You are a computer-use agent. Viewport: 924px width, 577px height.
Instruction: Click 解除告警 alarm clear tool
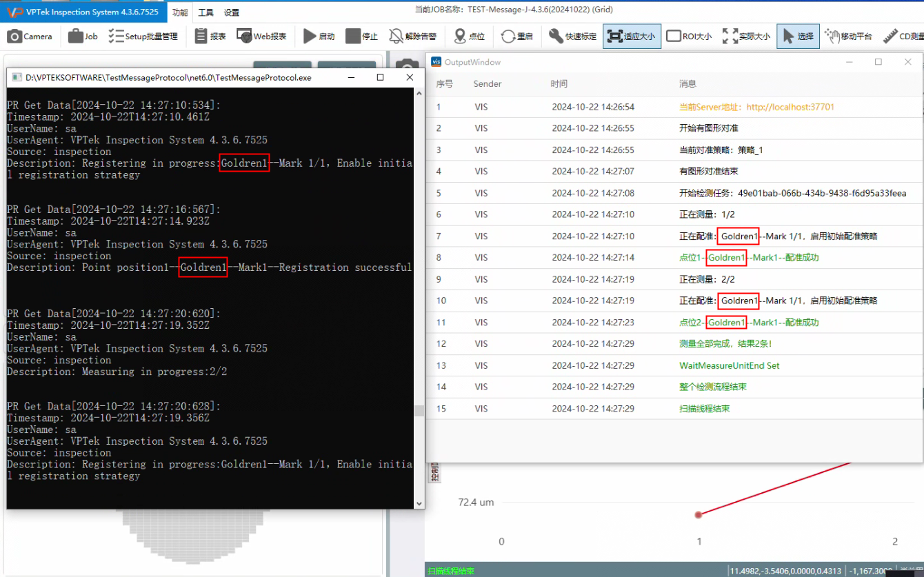412,37
